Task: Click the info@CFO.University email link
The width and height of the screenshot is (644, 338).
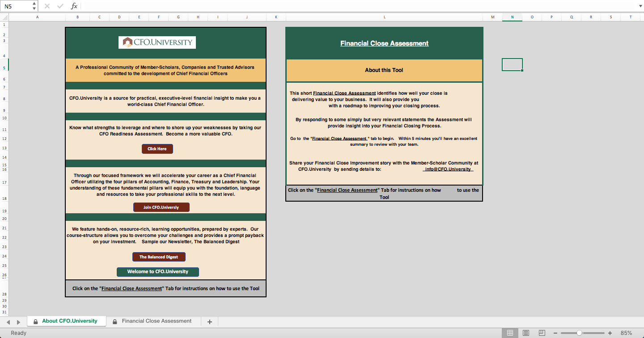Action: (x=448, y=169)
